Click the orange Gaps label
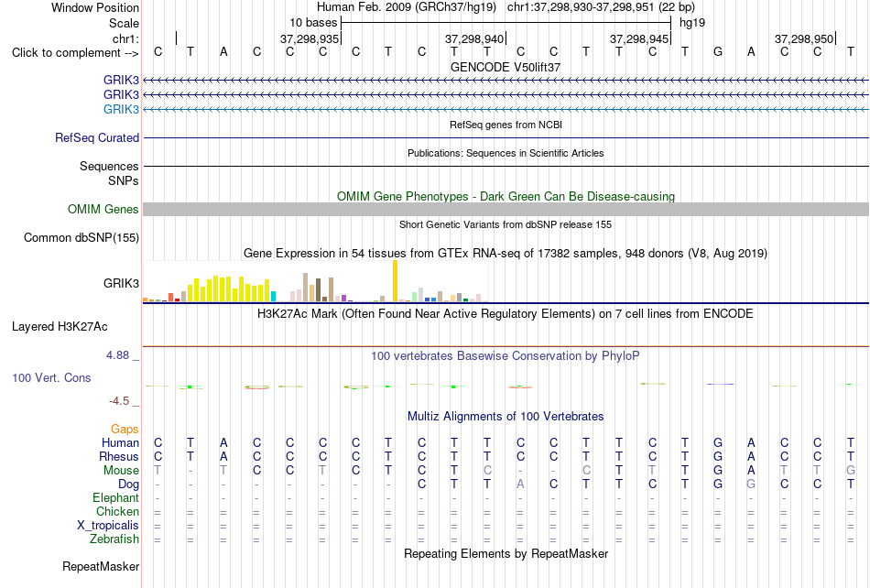This screenshot has width=870, height=588. point(125,429)
